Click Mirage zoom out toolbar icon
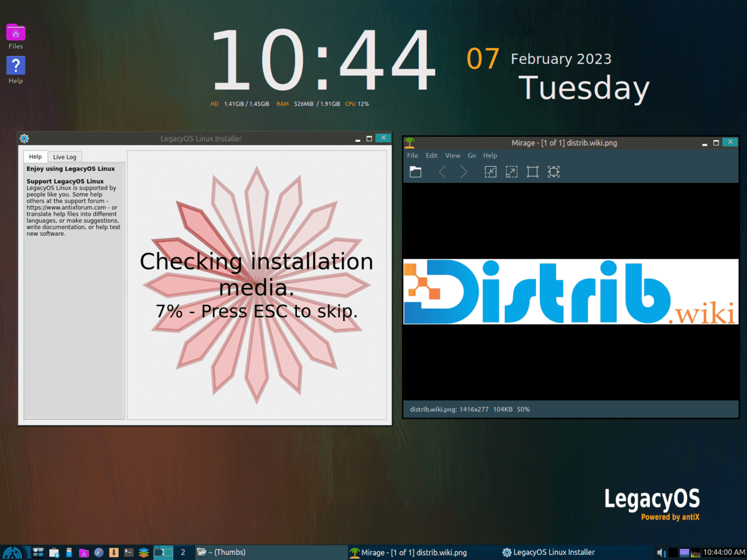The height and width of the screenshot is (560, 747). (x=491, y=172)
